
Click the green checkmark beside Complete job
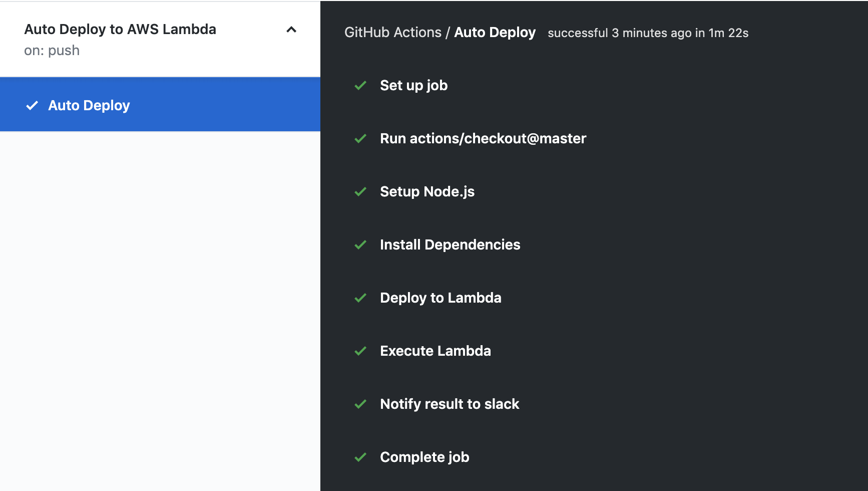pos(360,457)
